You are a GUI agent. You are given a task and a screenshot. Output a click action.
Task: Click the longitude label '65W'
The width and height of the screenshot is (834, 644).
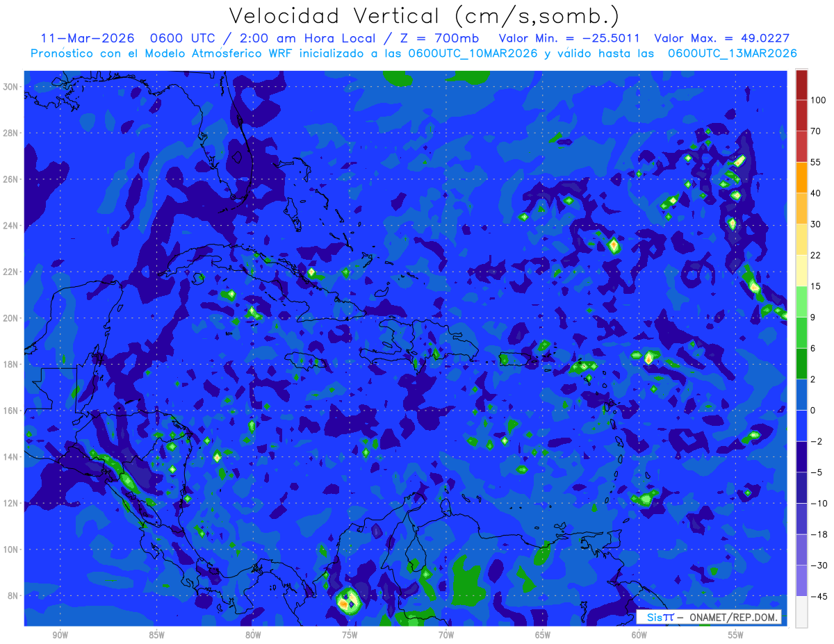[x=543, y=635]
